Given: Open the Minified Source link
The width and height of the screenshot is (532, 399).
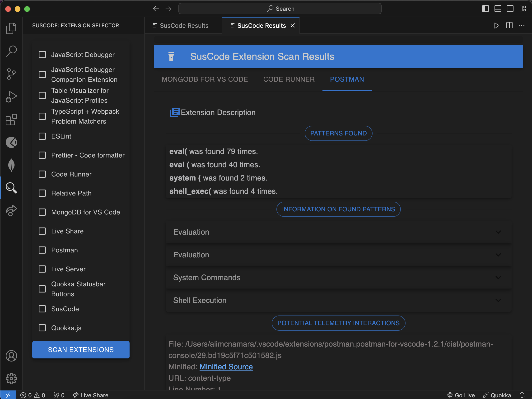Looking at the screenshot, I should 226,367.
